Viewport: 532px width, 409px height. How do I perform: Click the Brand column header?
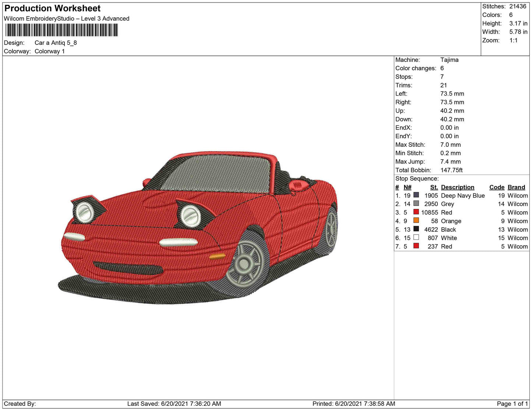[x=516, y=187]
